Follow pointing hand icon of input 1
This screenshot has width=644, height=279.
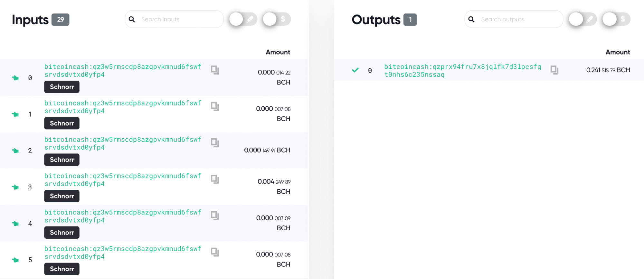coord(15,114)
